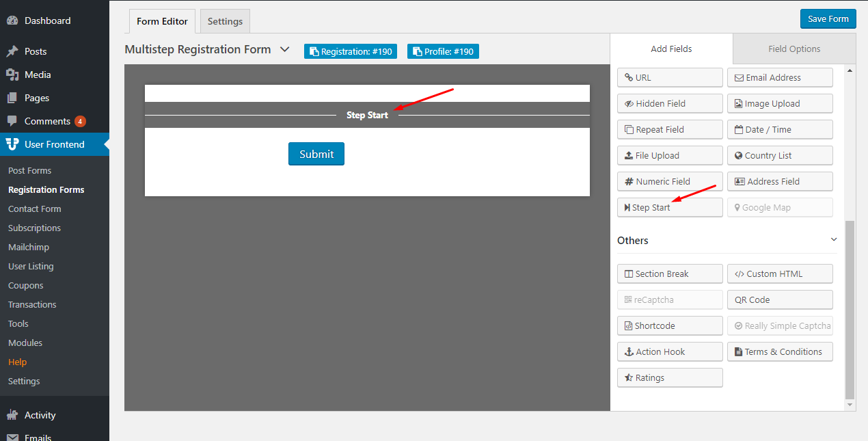The width and height of the screenshot is (868, 441).
Task: Click the hash icon on Numeric Field
Action: 629,182
